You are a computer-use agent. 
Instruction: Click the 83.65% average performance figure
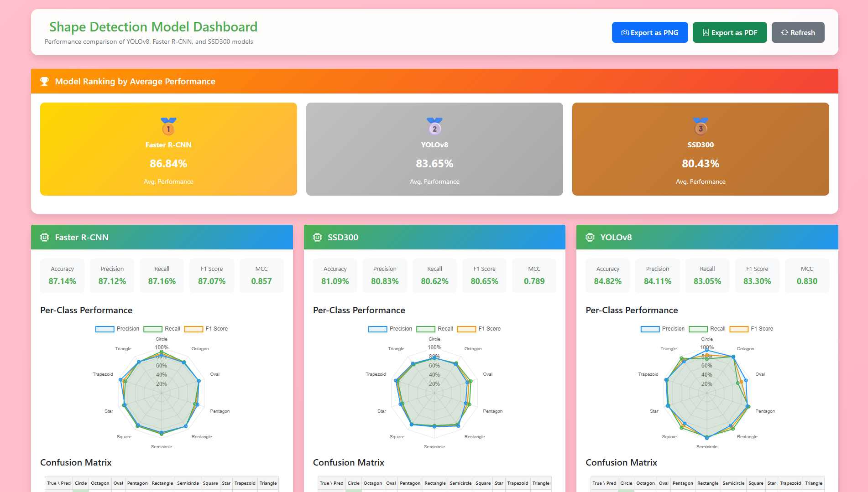(x=434, y=164)
